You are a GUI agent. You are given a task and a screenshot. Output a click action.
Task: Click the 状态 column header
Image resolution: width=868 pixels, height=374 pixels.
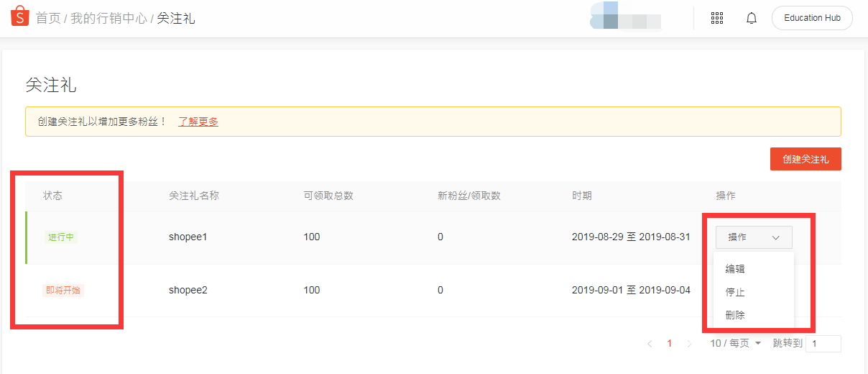(52, 196)
